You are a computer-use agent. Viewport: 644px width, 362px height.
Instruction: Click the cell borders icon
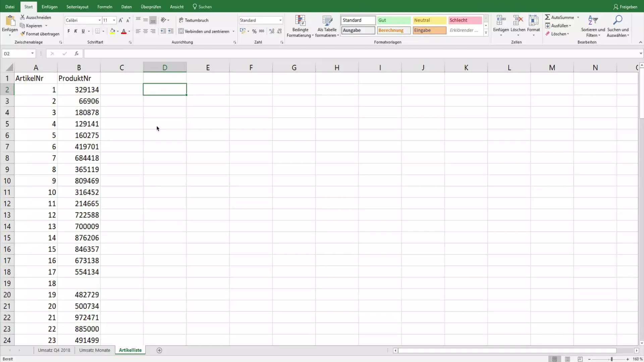[98, 31]
